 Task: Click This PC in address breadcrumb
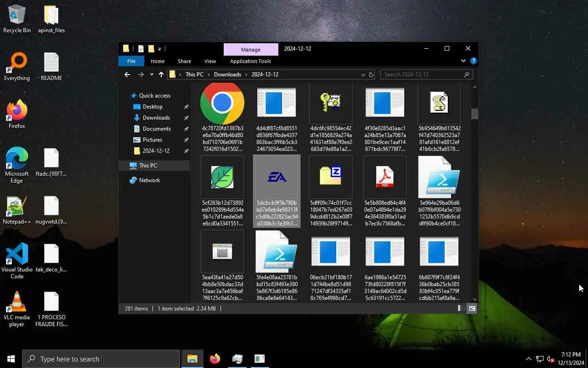tap(194, 75)
